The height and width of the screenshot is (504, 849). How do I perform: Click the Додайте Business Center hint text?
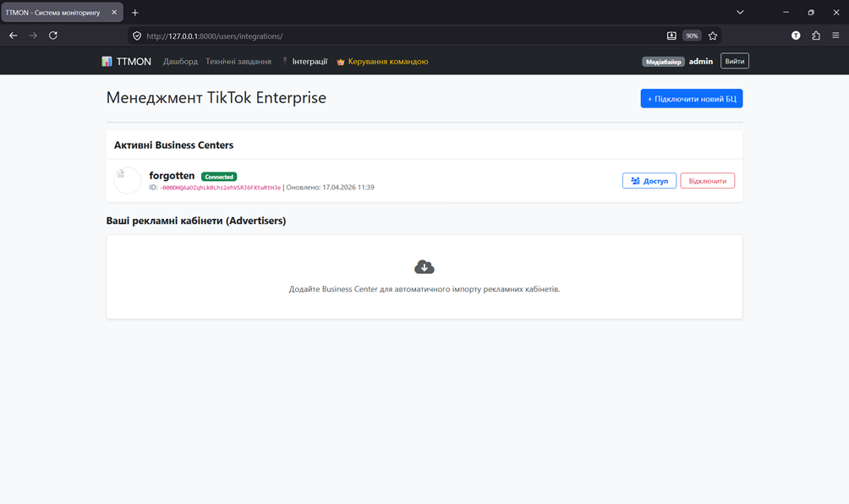coord(424,289)
